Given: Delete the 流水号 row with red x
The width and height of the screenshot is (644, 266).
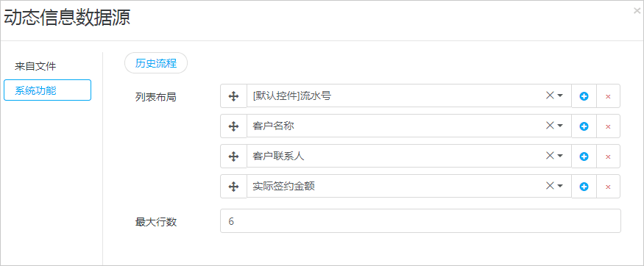Looking at the screenshot, I should (x=608, y=96).
